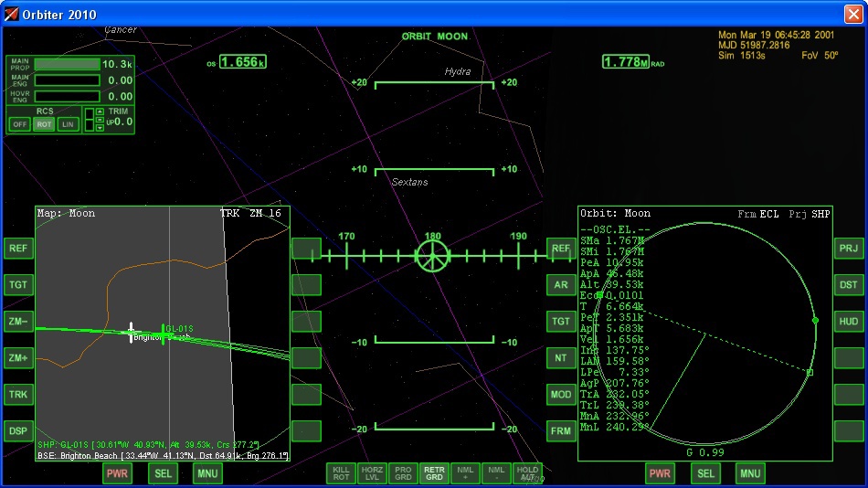Screen dimensions: 868x488
Task: Click the trim up arrow
Action: [100, 111]
